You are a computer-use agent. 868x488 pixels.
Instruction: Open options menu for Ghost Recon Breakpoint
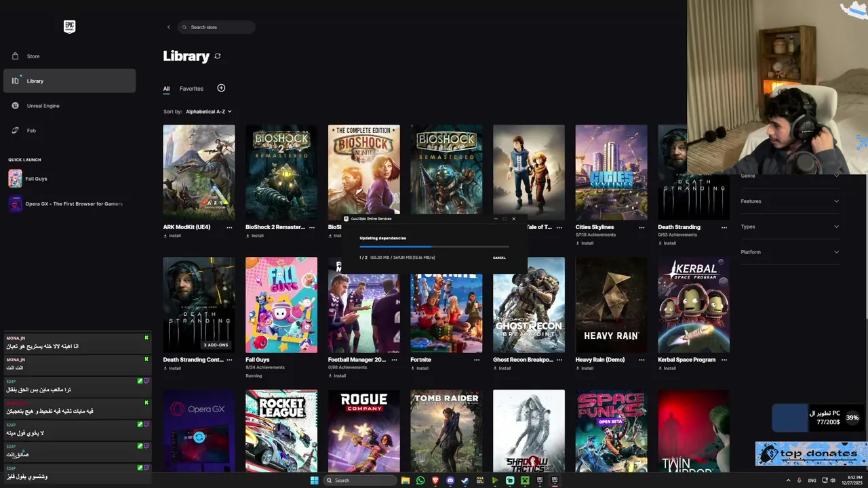click(559, 360)
